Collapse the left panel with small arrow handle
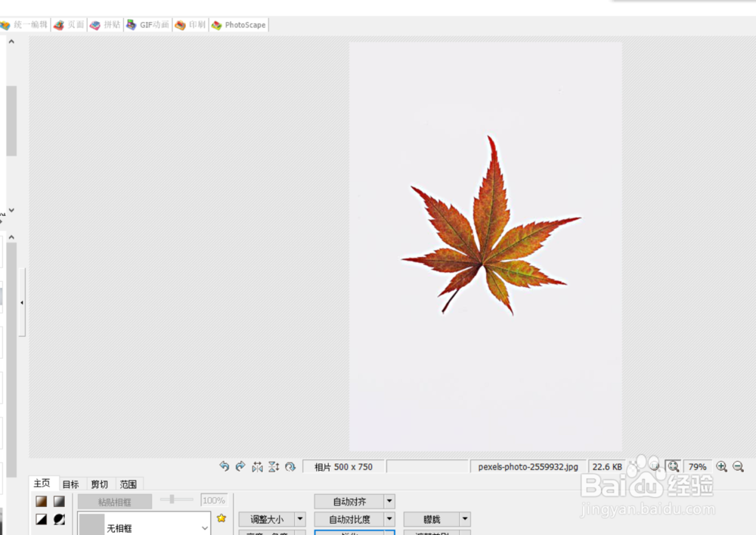 pos(22,302)
